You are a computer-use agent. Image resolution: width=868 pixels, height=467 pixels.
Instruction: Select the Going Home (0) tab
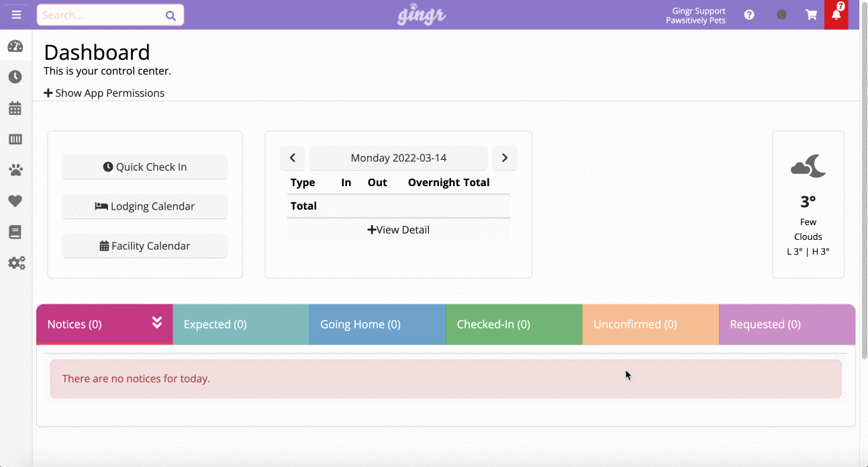(377, 325)
